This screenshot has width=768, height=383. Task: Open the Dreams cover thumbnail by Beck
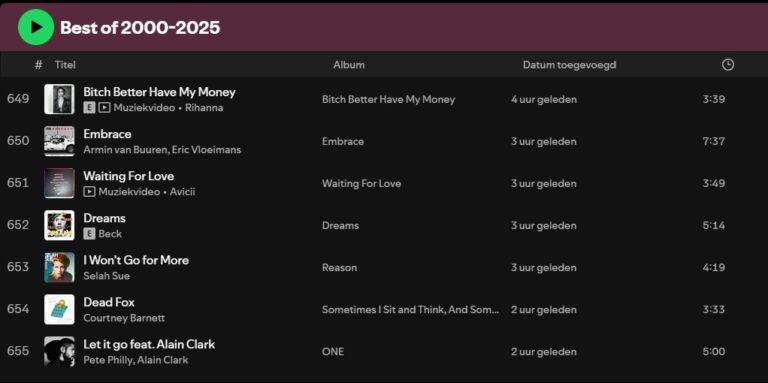click(x=59, y=225)
